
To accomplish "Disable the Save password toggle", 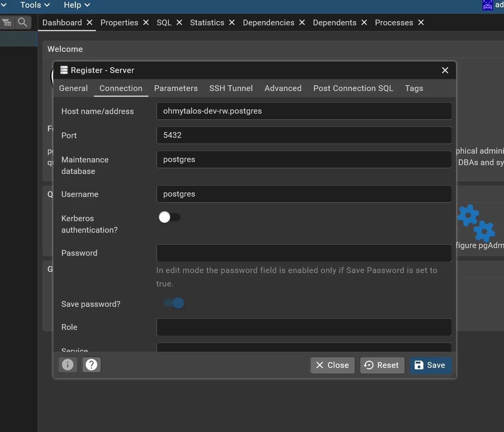I will pos(173,303).
